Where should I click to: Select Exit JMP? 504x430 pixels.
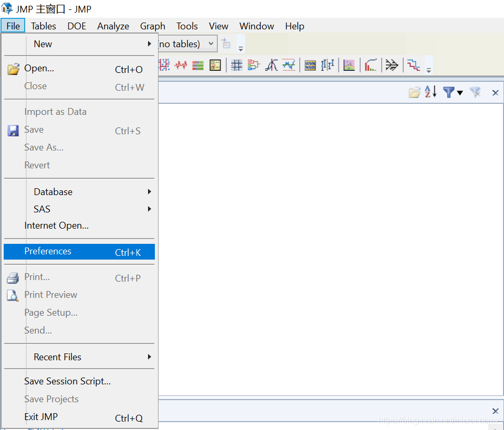click(x=79, y=417)
